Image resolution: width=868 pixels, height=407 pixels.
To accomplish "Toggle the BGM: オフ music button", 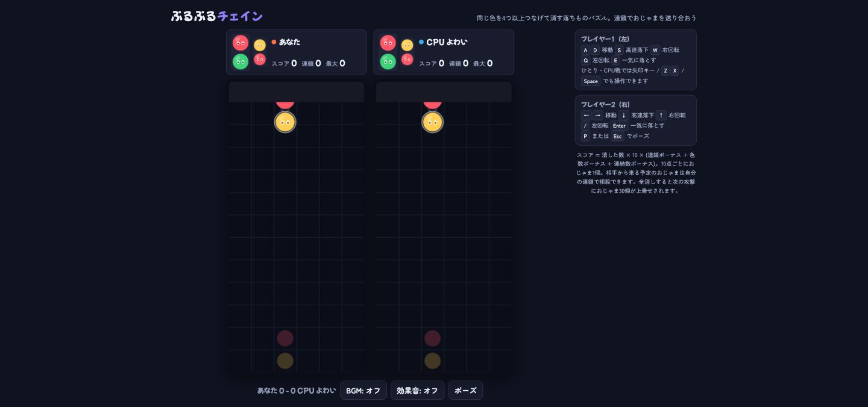I will tap(363, 390).
